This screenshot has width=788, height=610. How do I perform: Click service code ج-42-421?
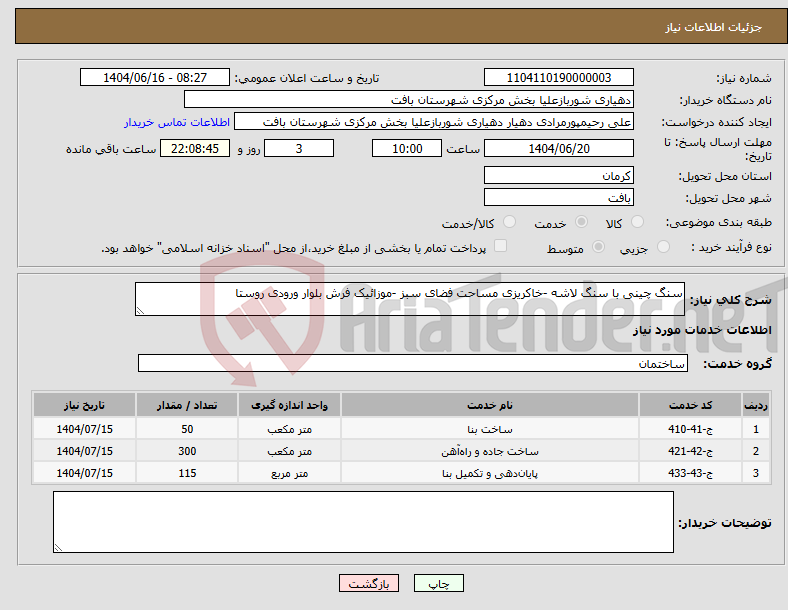(x=691, y=451)
